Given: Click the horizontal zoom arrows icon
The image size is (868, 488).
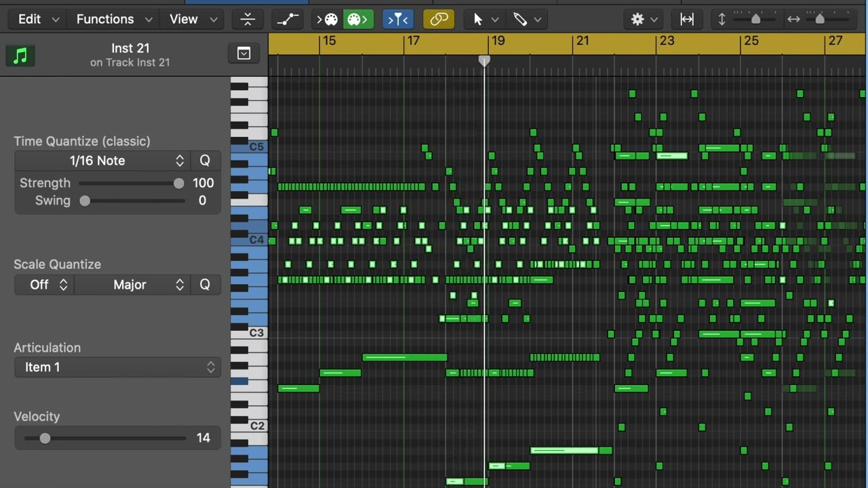Looking at the screenshot, I should [x=793, y=19].
